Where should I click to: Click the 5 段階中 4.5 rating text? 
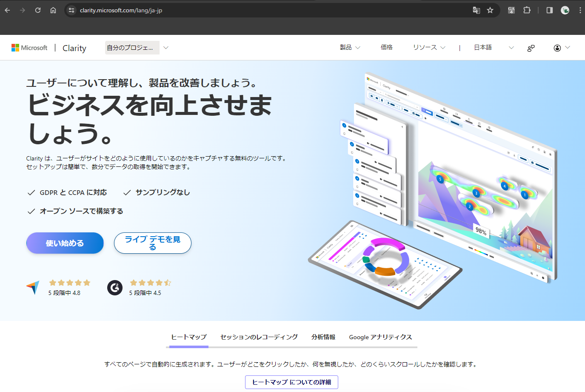coord(145,293)
